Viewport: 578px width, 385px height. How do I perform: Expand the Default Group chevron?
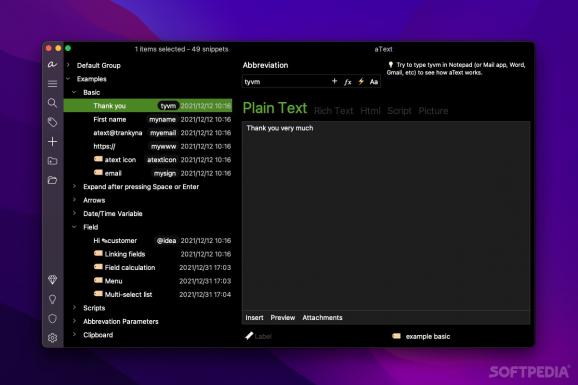click(68, 65)
